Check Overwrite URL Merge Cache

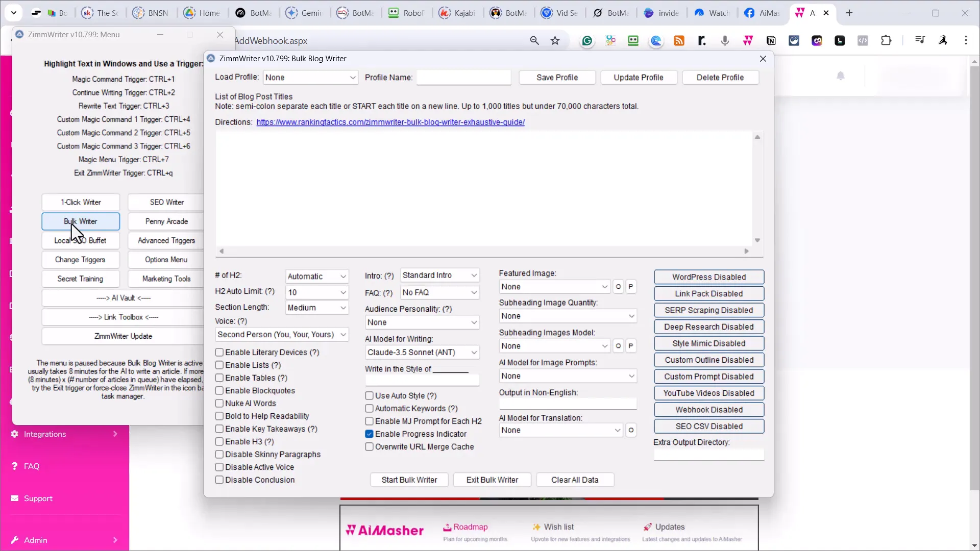point(370,447)
